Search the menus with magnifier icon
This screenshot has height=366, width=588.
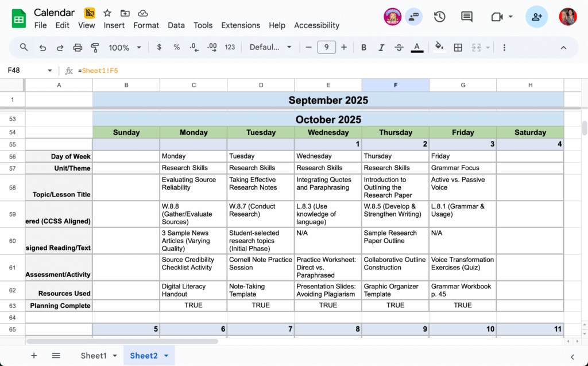tap(24, 48)
